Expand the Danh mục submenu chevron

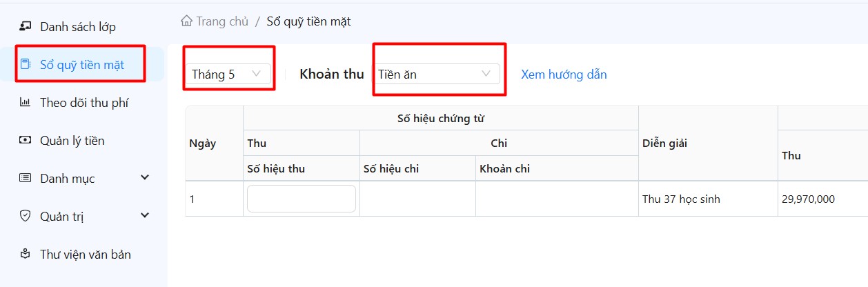145,178
